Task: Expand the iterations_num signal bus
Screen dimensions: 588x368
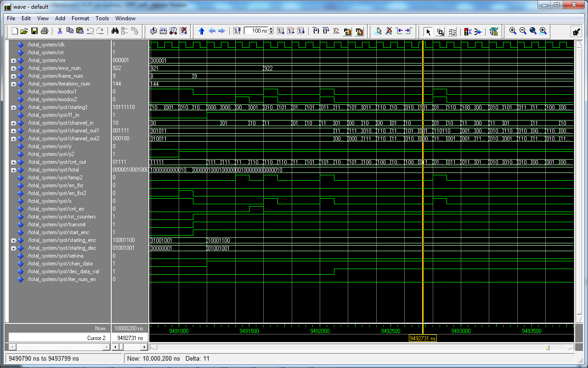Action: [x=13, y=84]
